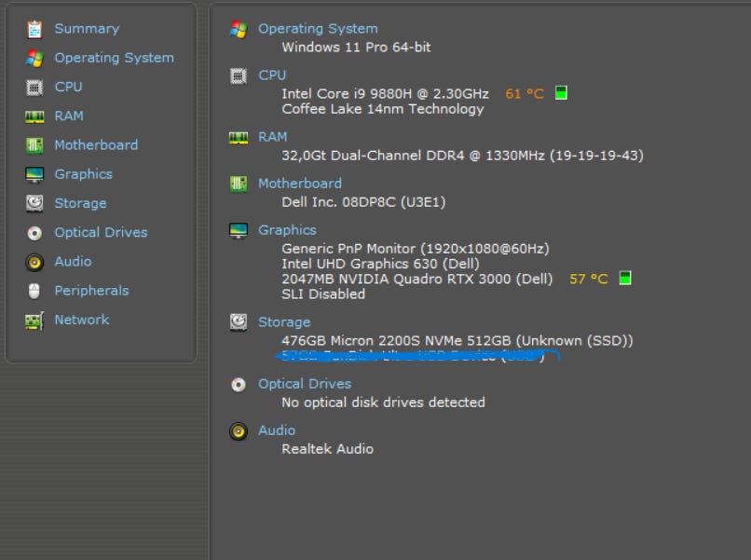Click the GPU 57 °C temperature reading
This screenshot has width=751, height=560.
pos(589,279)
